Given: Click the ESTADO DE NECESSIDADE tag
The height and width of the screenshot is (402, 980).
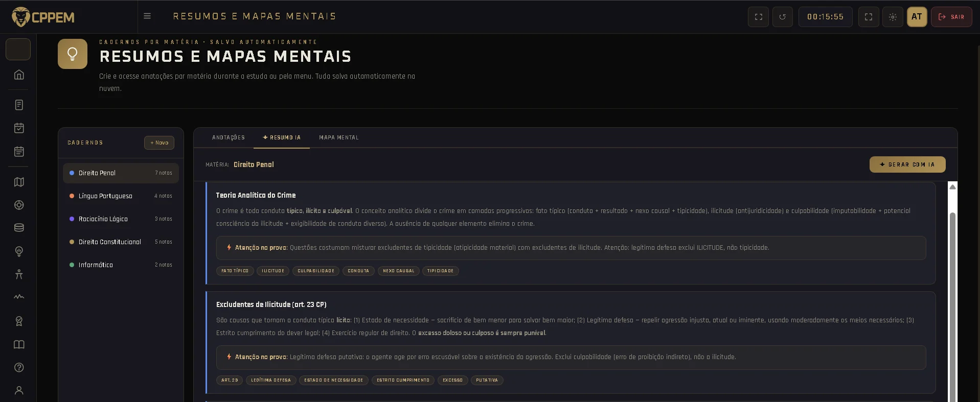Looking at the screenshot, I should coord(334,381).
